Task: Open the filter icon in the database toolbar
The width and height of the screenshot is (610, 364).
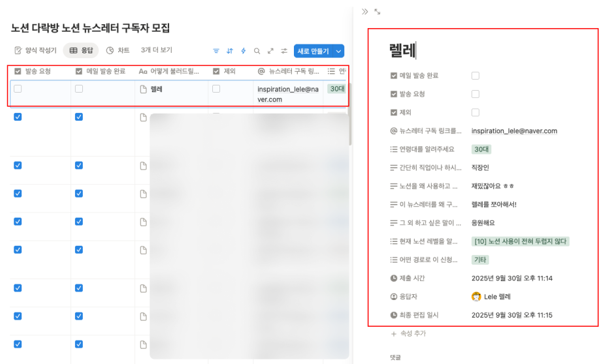Action: pos(216,51)
